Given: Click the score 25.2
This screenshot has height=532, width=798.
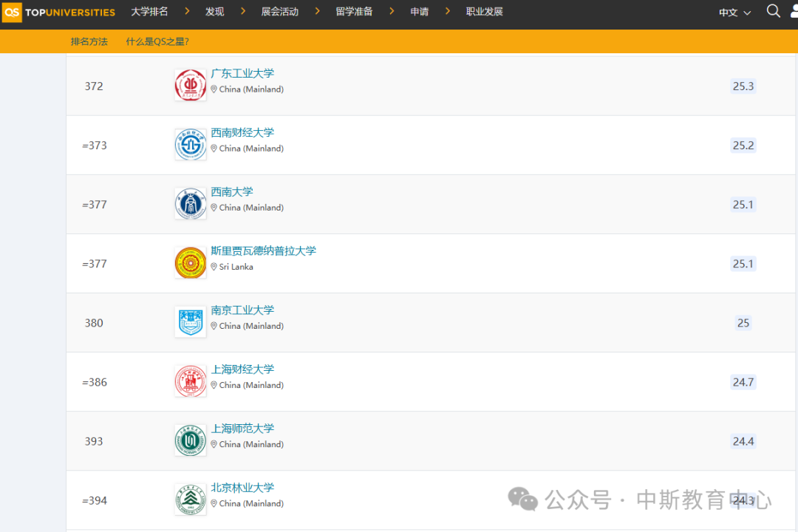Looking at the screenshot, I should (743, 146).
